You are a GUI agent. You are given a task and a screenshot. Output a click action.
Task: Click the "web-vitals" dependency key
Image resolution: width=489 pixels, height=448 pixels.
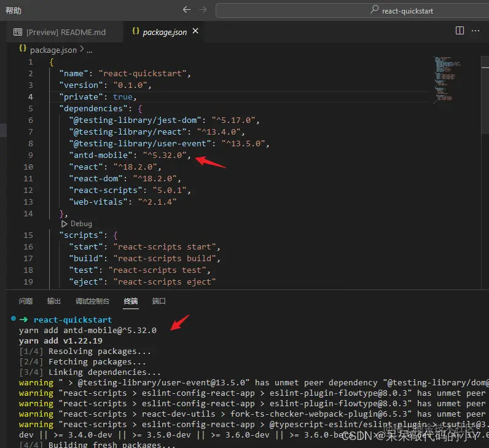98,202
